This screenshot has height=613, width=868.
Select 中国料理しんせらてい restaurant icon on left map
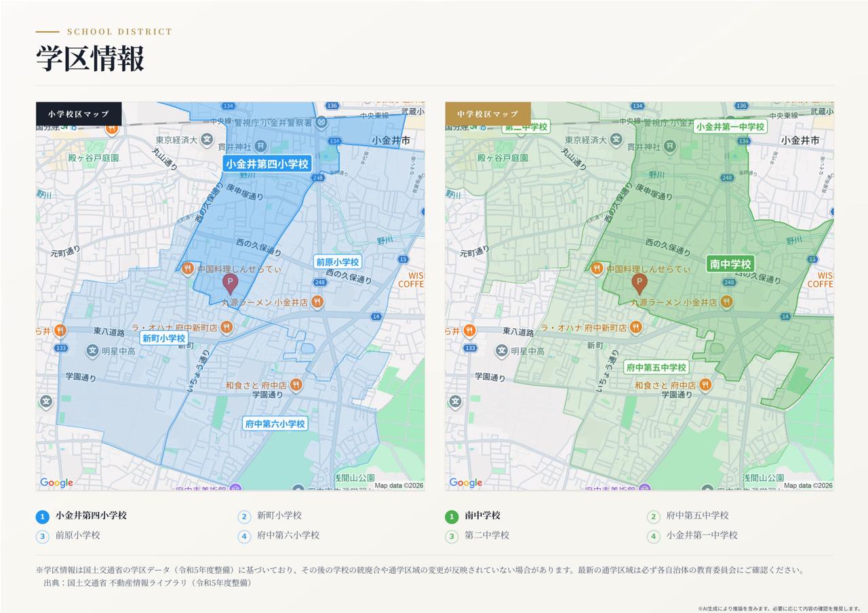pyautogui.click(x=189, y=269)
